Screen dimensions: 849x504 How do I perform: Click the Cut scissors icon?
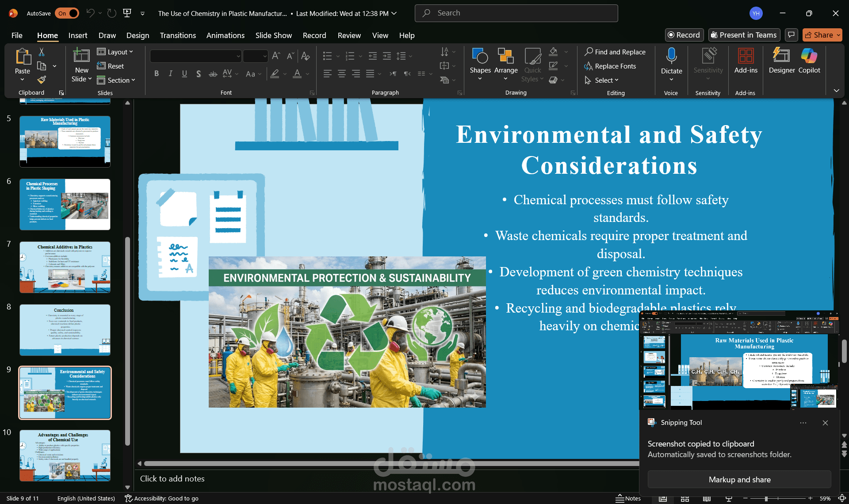tap(42, 52)
